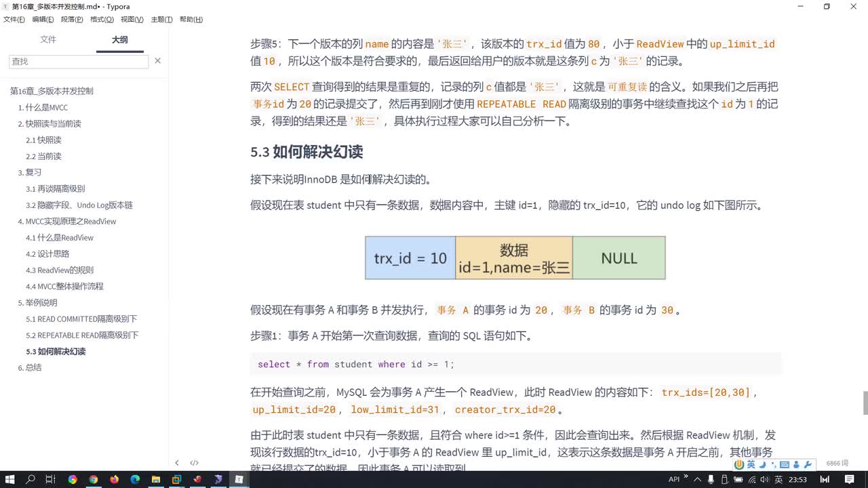The width and height of the screenshot is (868, 488).
Task: Open the 格式(O) menu
Action: [102, 20]
